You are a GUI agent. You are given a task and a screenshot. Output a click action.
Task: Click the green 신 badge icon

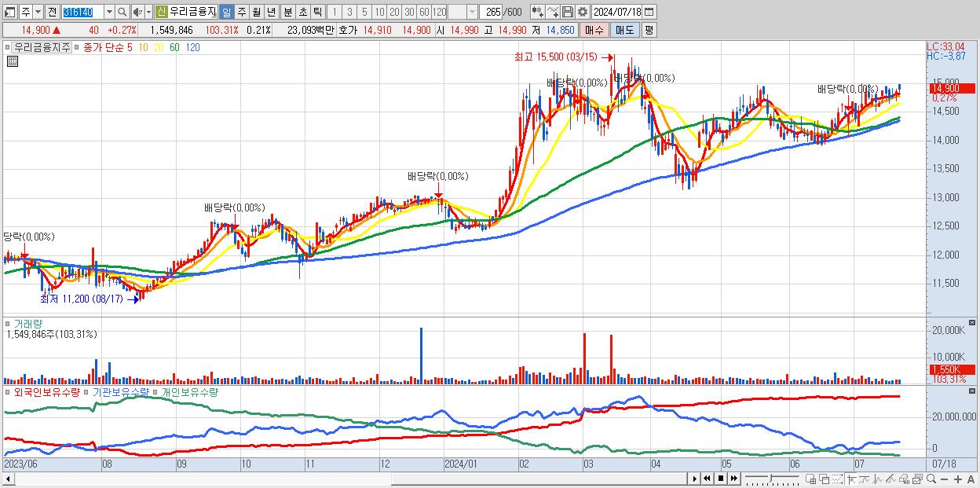pyautogui.click(x=162, y=12)
